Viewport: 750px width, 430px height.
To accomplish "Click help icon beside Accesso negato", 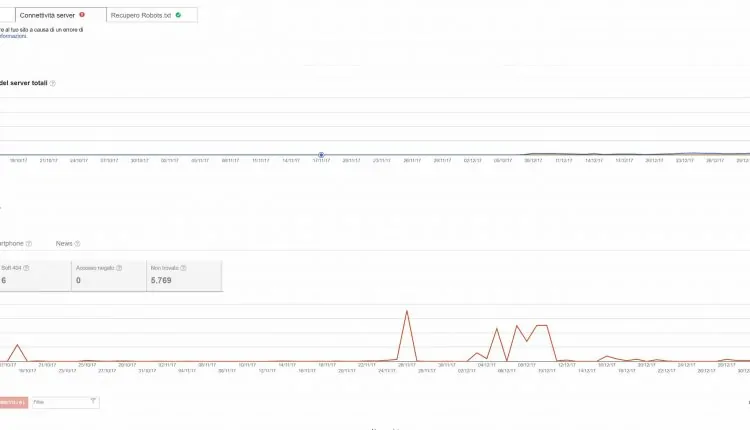I will [x=121, y=268].
